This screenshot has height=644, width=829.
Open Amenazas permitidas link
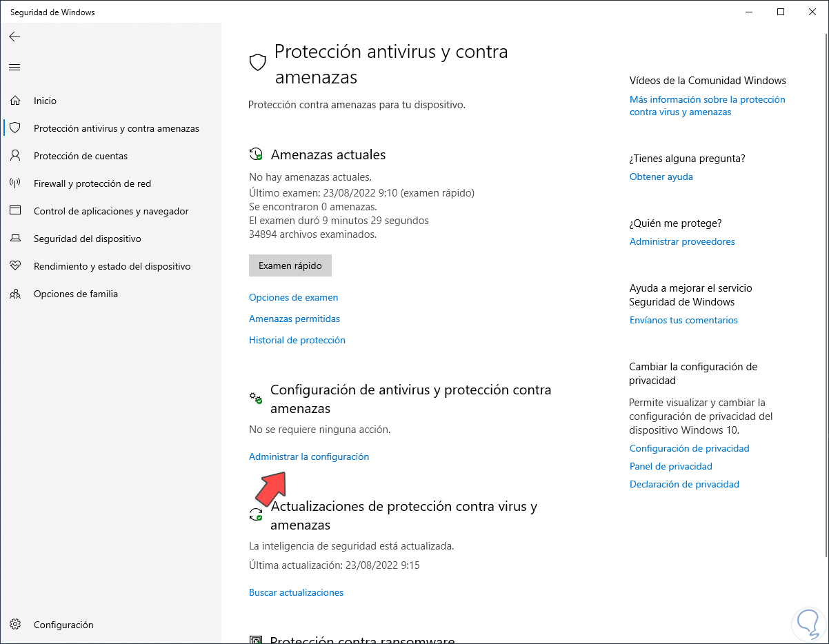(x=294, y=319)
